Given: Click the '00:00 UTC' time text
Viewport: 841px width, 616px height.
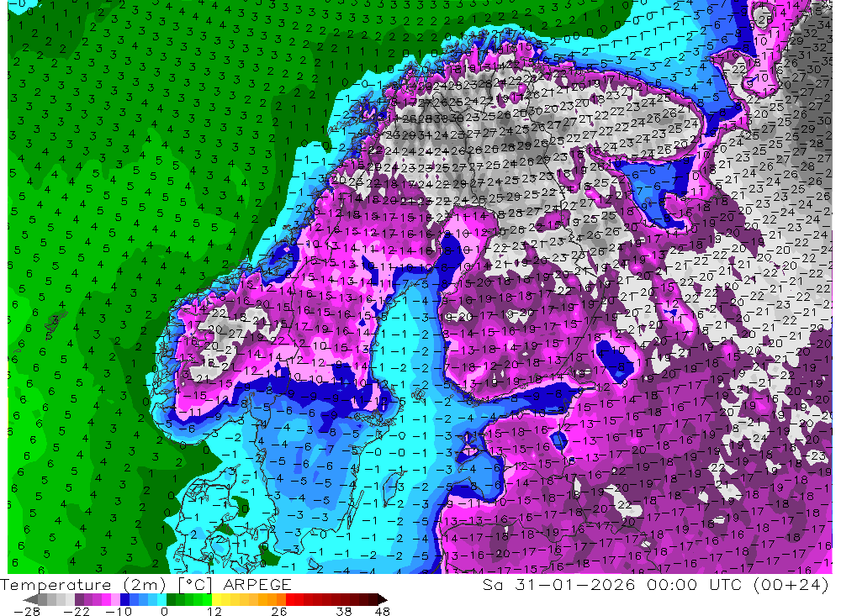Looking at the screenshot, I should tap(696, 584).
